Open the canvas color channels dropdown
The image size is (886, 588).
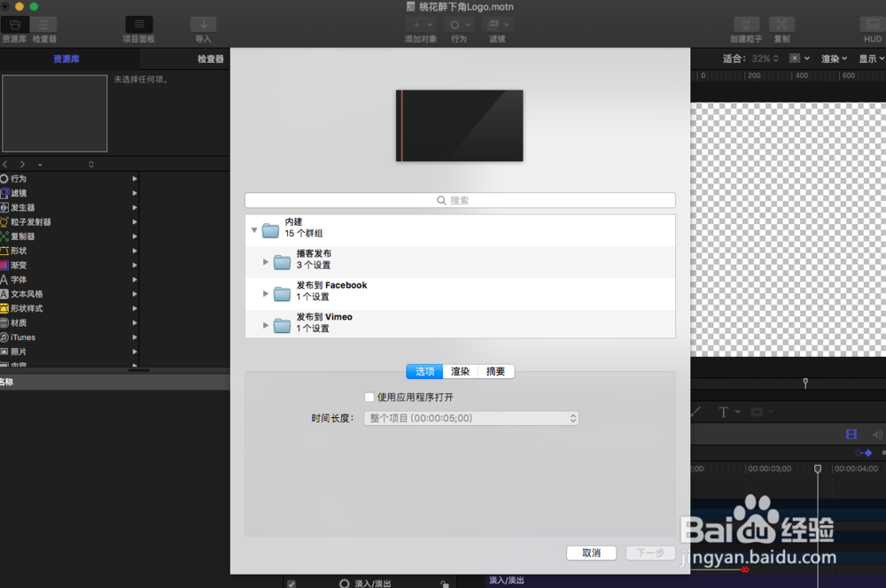(x=799, y=58)
